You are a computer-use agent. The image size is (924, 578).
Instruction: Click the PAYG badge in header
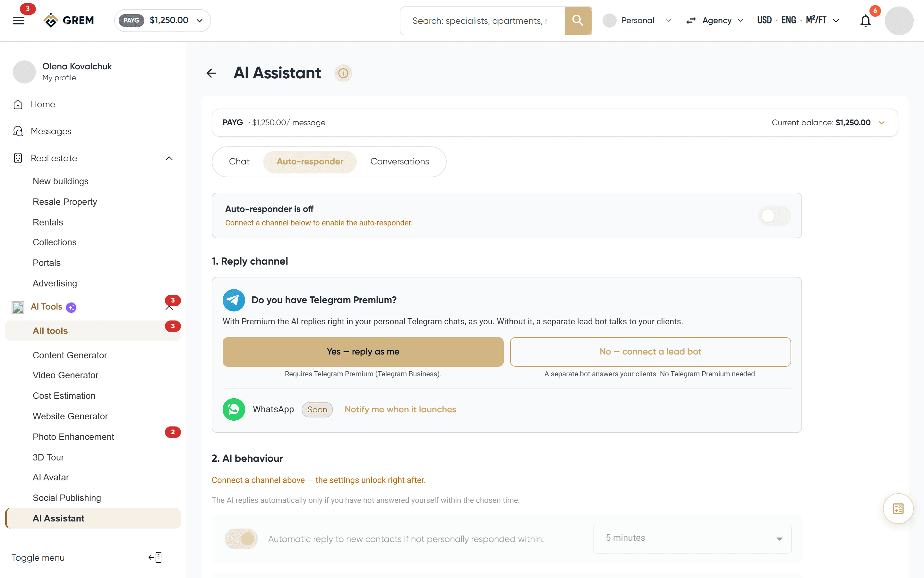coord(131,20)
